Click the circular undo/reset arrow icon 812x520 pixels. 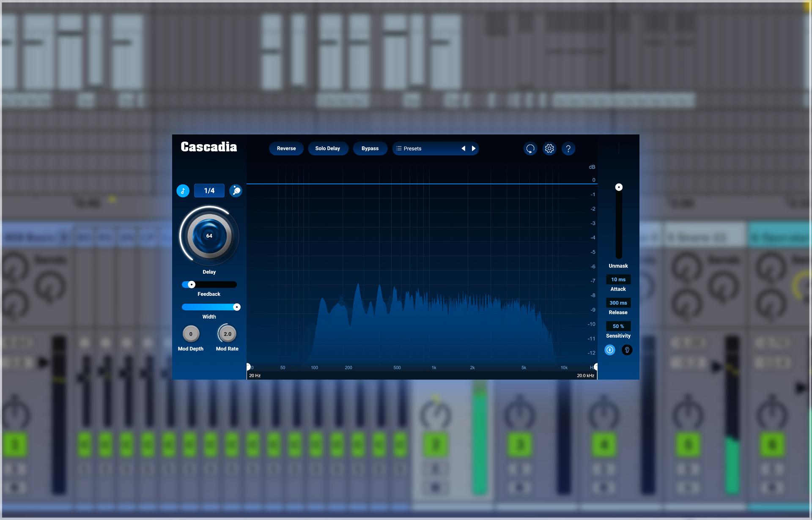[x=530, y=148]
